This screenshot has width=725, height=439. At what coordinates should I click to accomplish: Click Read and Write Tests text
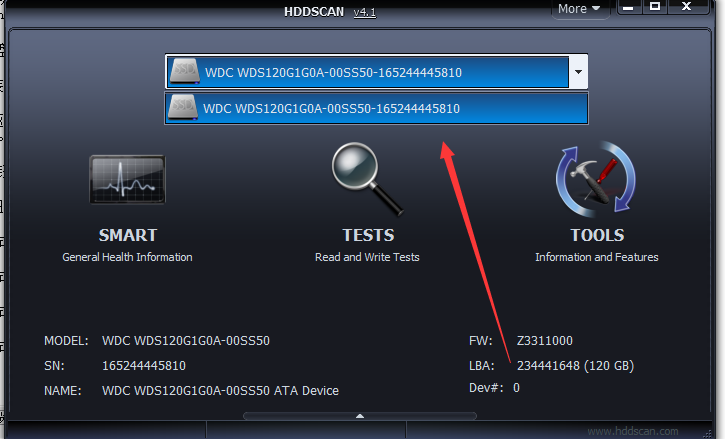click(367, 257)
